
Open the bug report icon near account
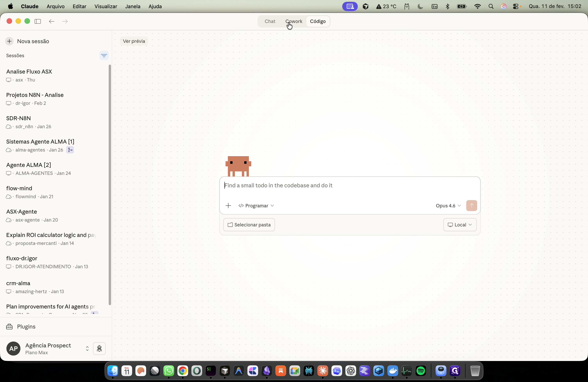pyautogui.click(x=99, y=349)
